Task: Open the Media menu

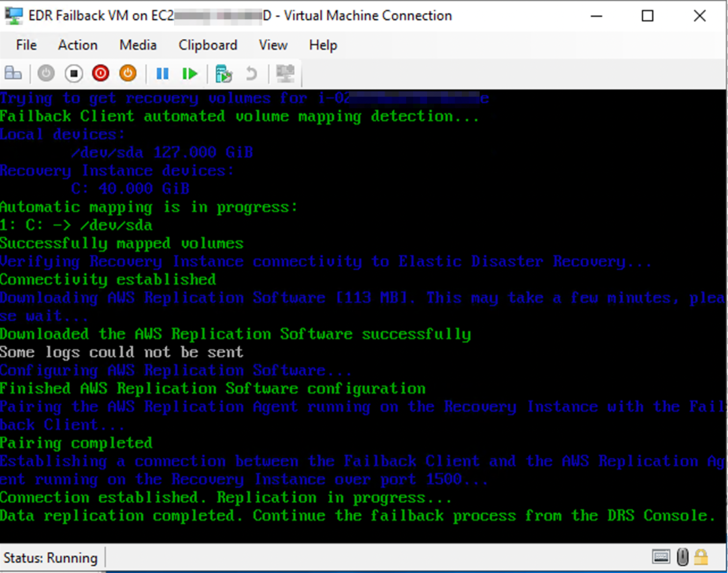Action: pyautogui.click(x=137, y=45)
